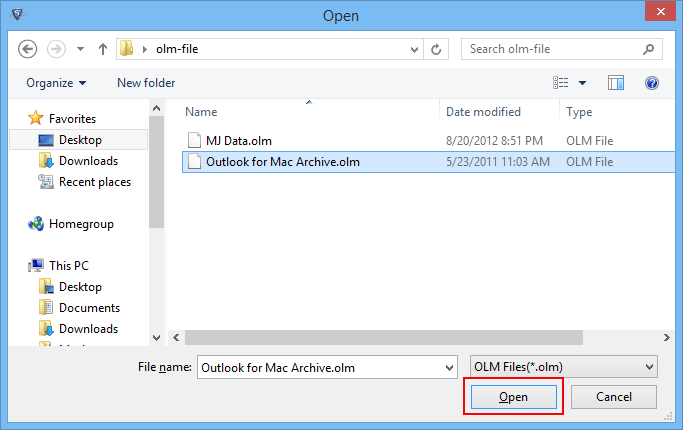Screen dimensions: 683x430
Task: Open the OLM Files(*.olm) filter dropdown
Action: tap(564, 367)
